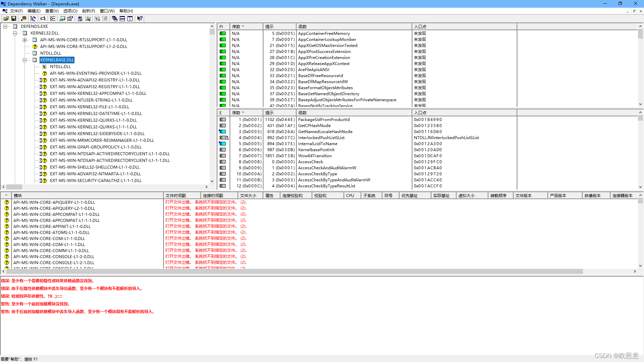
Task: Click the View Module in External Viewer icon
Action: tap(62, 19)
